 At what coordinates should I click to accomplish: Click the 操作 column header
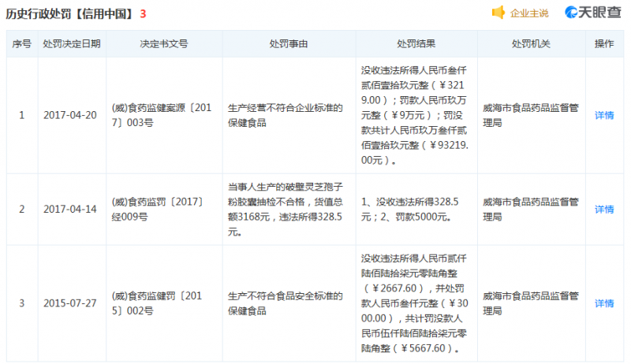[x=604, y=44]
